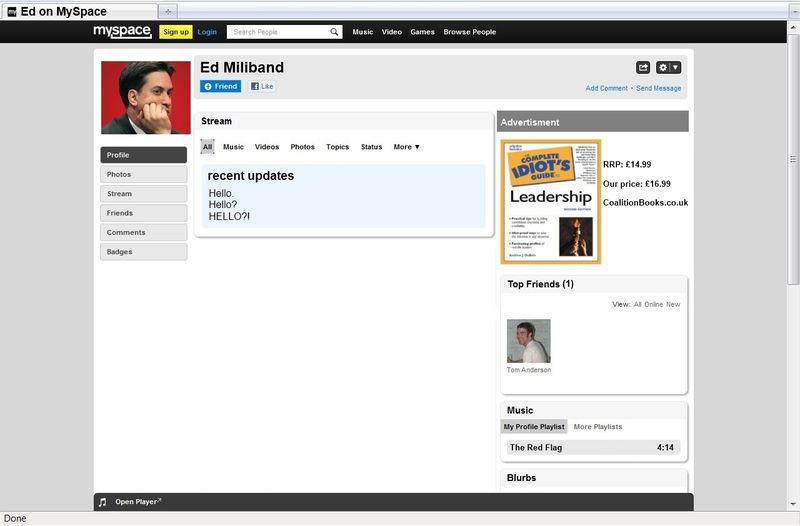
Task: Select the All stream filter
Action: point(207,147)
